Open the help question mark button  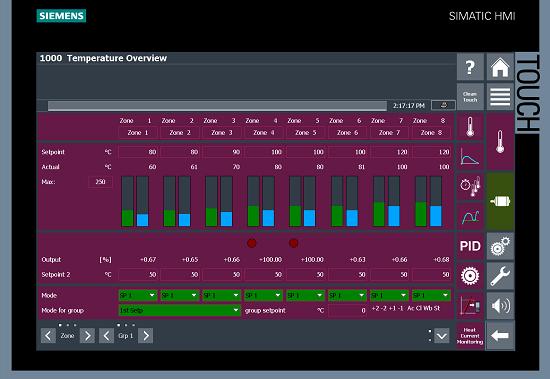(470, 67)
